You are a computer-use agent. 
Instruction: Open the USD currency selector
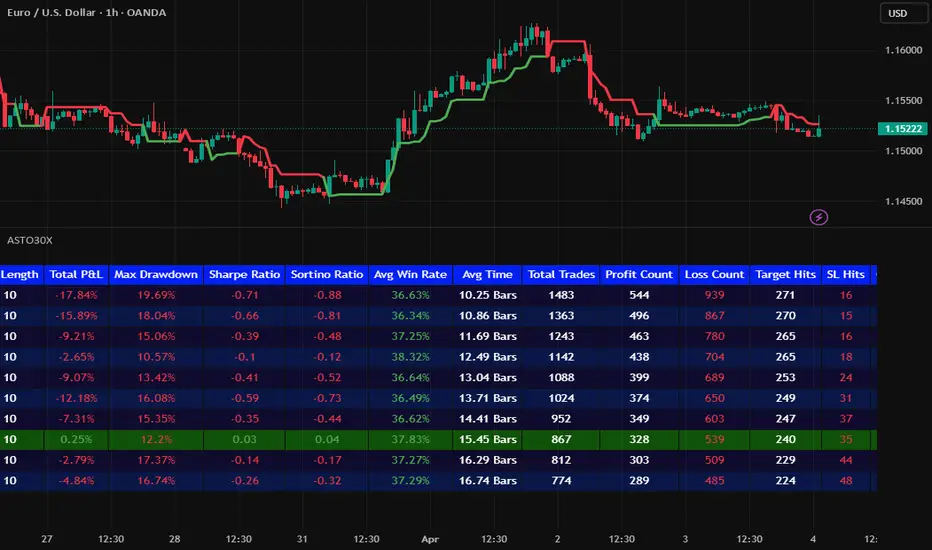902,13
